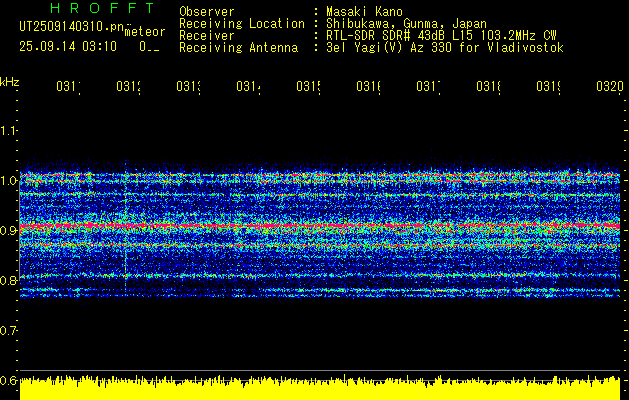
Task: Select the filename UT2509140310.pn text
Action: click(71, 27)
